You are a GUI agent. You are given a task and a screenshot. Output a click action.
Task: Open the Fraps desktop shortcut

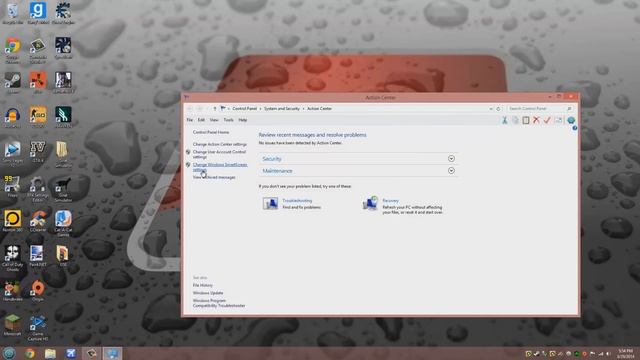tap(13, 187)
